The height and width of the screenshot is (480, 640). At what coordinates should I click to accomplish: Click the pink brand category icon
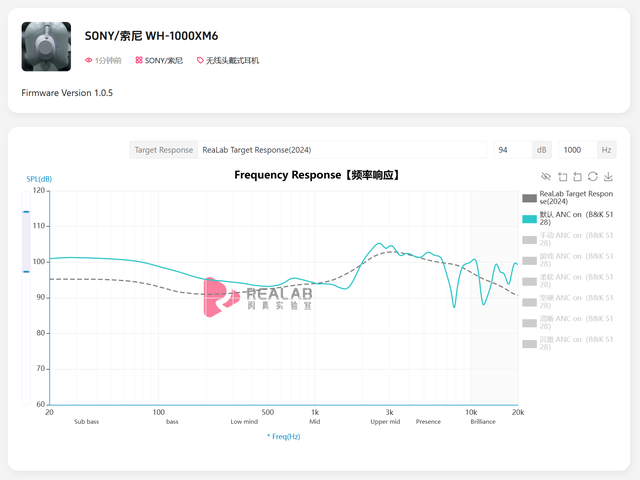[139, 60]
